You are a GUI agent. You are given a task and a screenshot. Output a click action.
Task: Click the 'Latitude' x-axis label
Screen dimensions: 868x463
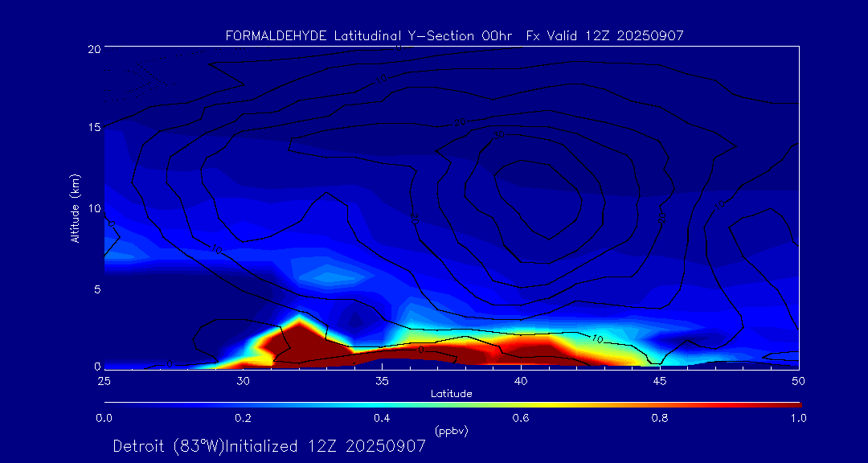451,394
